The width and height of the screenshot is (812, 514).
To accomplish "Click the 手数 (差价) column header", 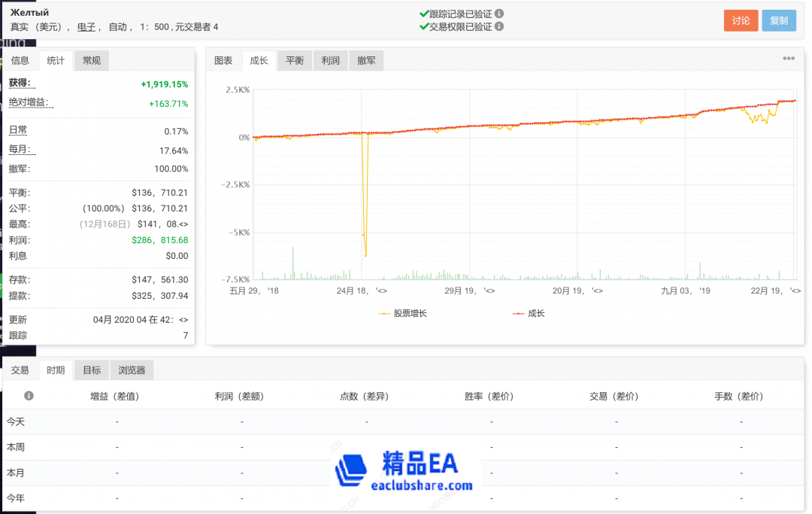I will (x=739, y=397).
